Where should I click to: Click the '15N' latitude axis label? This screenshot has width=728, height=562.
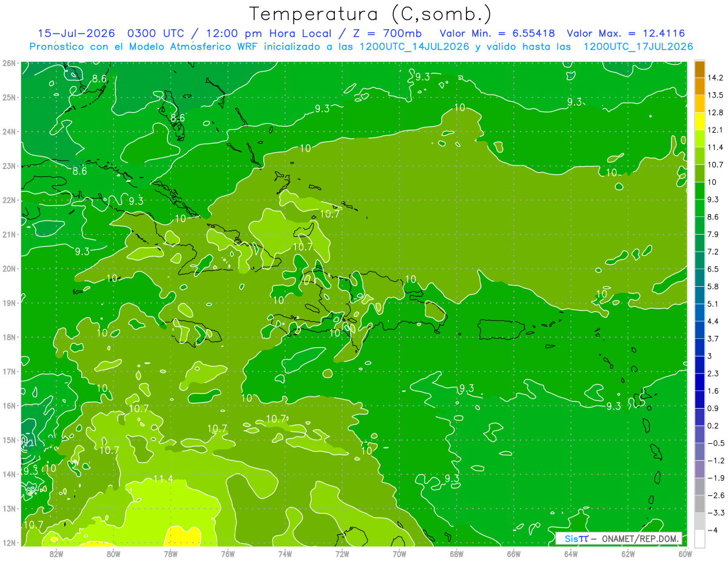[9, 440]
